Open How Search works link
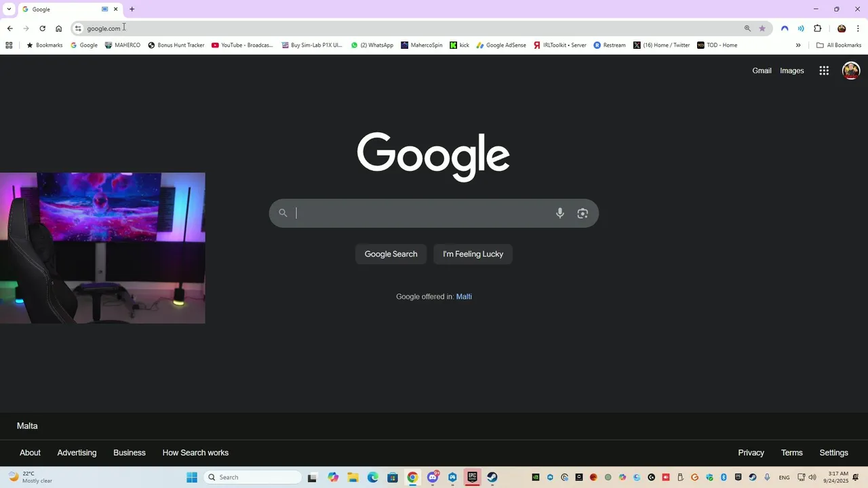The image size is (868, 488). tap(195, 453)
